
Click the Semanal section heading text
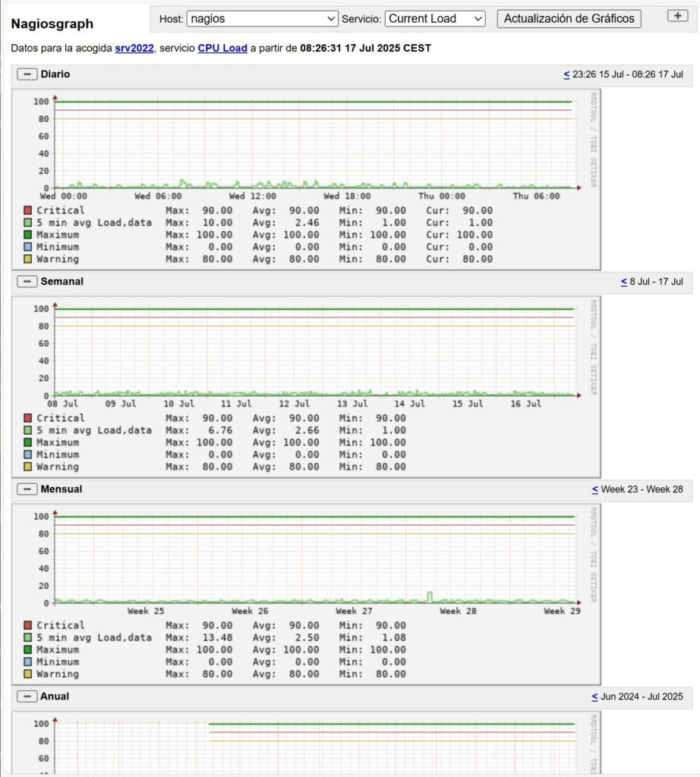[62, 282]
